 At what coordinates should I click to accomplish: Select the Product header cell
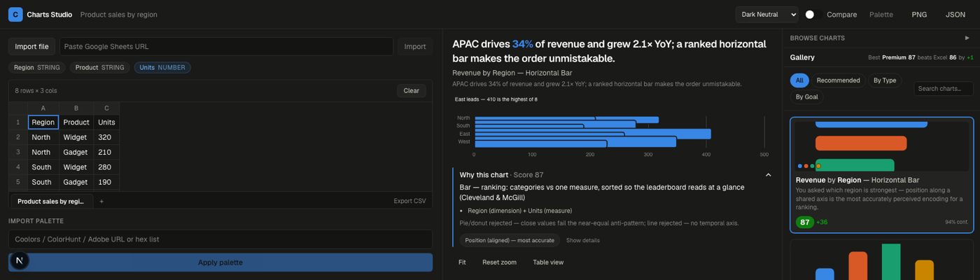[76, 122]
